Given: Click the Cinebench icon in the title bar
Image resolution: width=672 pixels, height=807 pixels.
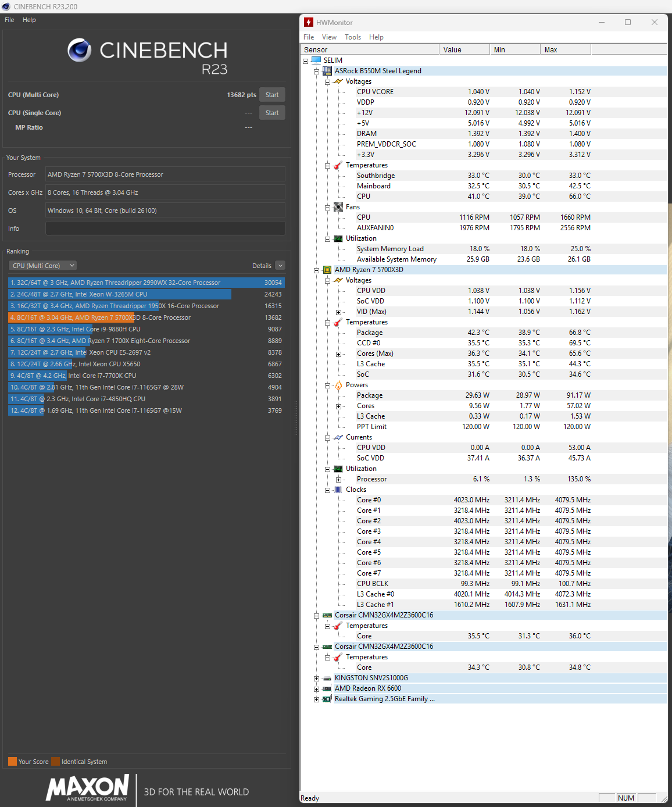Looking at the screenshot, I should point(6,6).
